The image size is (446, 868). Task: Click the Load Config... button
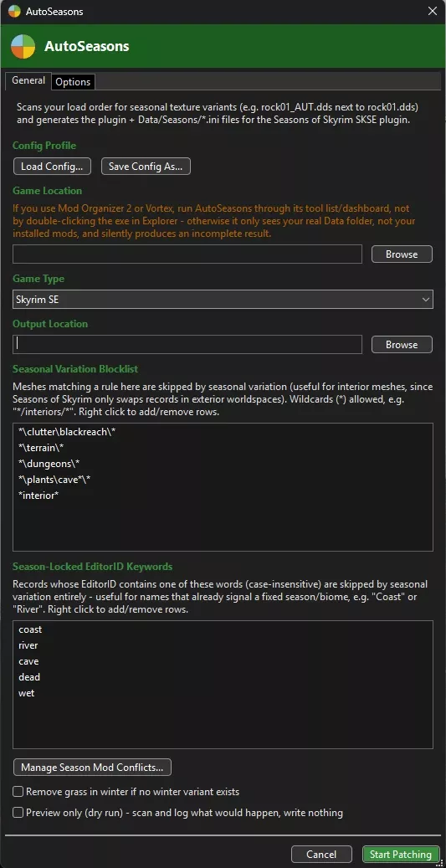tap(52, 166)
